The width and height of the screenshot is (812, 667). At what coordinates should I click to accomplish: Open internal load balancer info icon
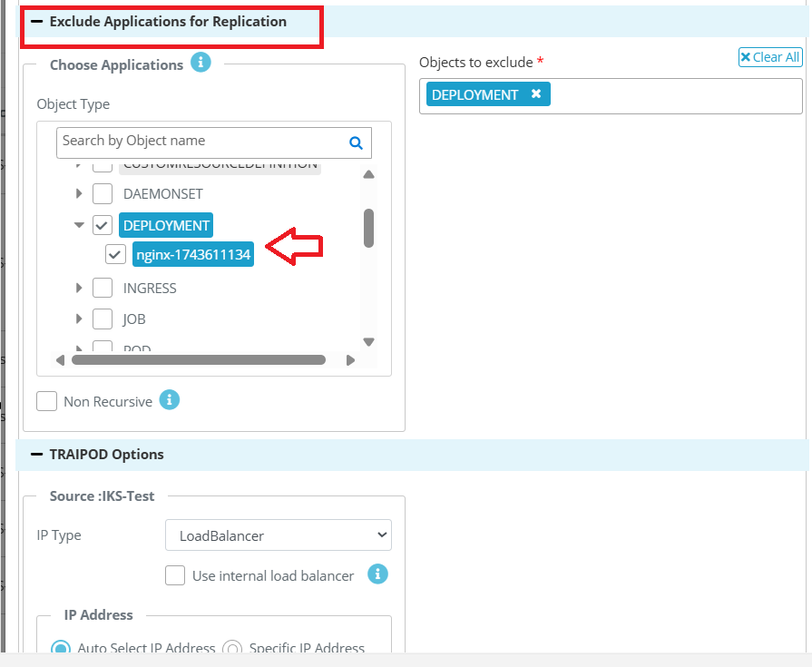pyautogui.click(x=377, y=574)
